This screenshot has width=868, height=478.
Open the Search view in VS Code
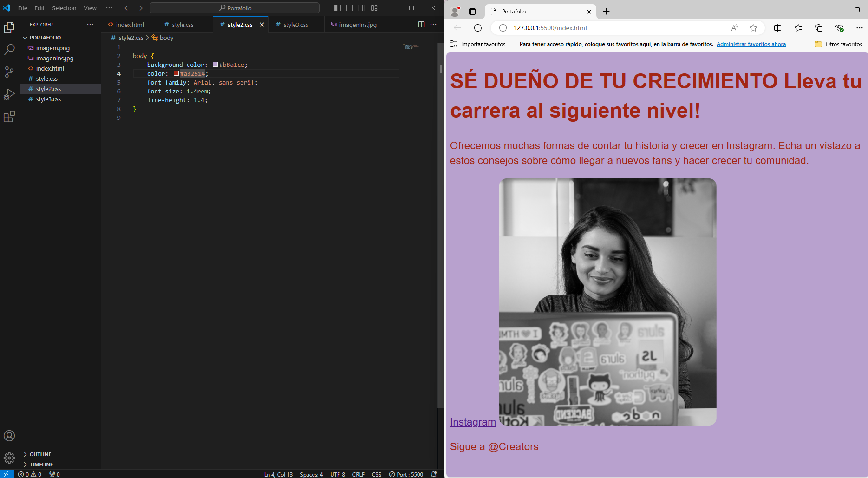(x=9, y=50)
